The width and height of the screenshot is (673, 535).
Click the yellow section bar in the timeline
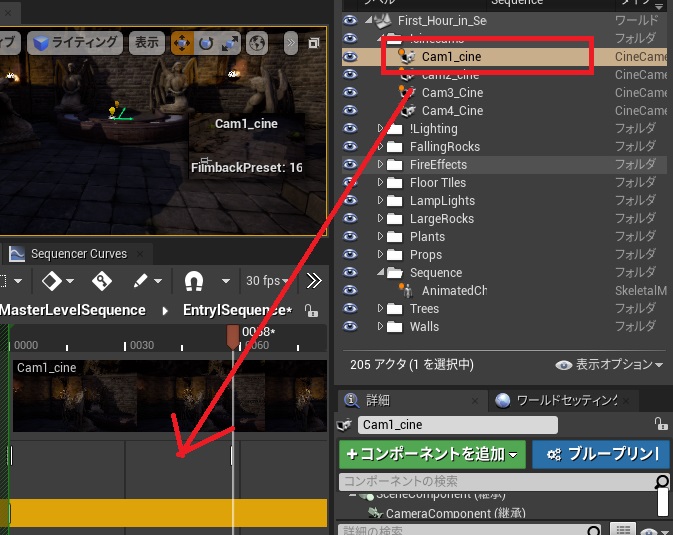[x=167, y=513]
